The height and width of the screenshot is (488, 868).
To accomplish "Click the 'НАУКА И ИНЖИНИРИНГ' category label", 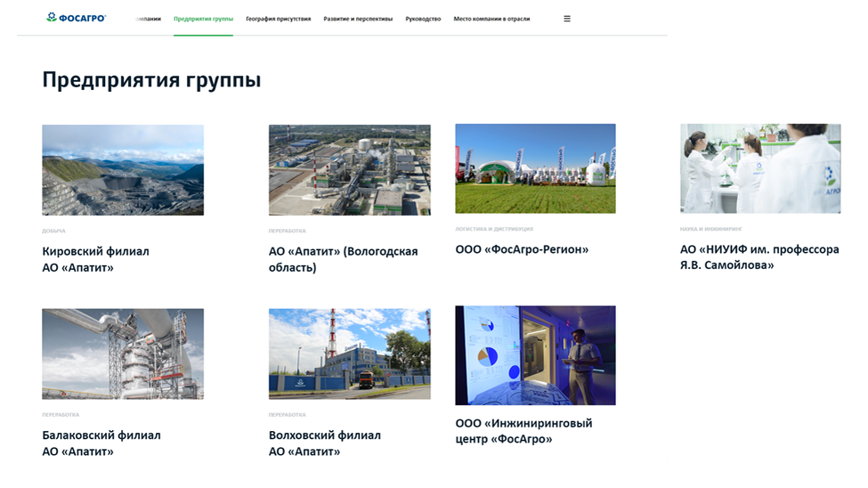I will click(710, 229).
